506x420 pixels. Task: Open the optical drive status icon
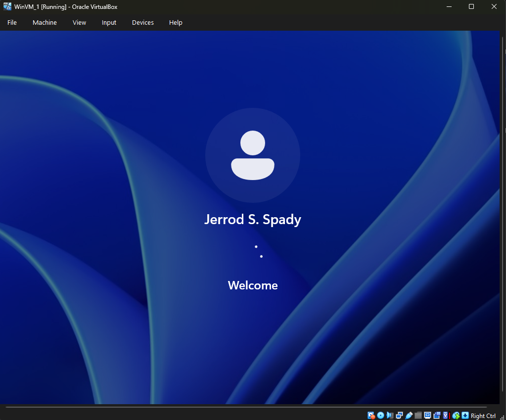click(380, 416)
